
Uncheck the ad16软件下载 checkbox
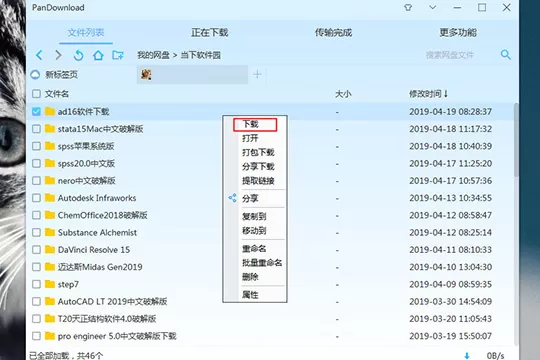(36, 111)
